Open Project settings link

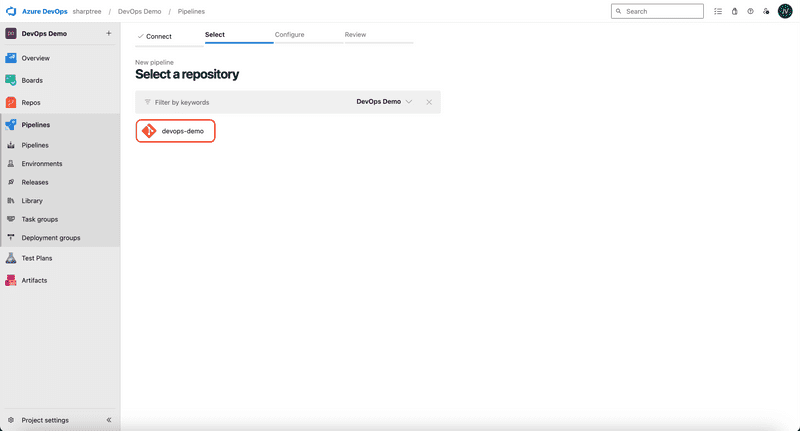(45, 420)
